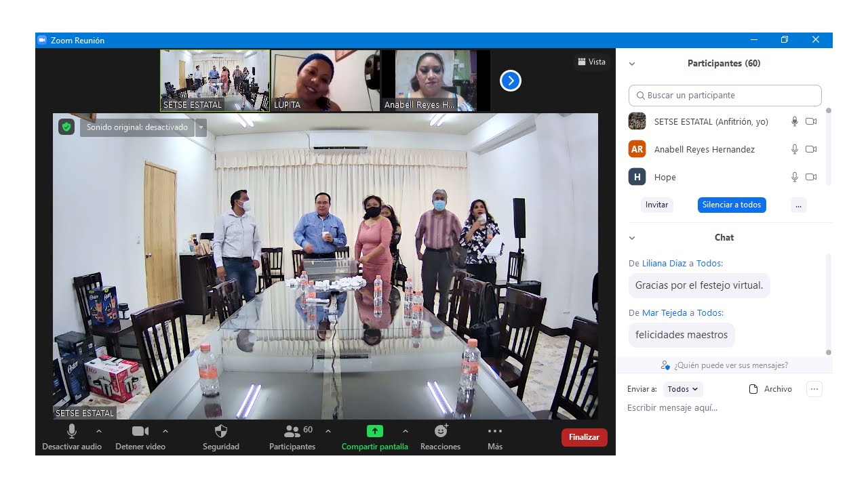Click the H avatar for Hope
The height and width of the screenshot is (488, 868).
(637, 177)
